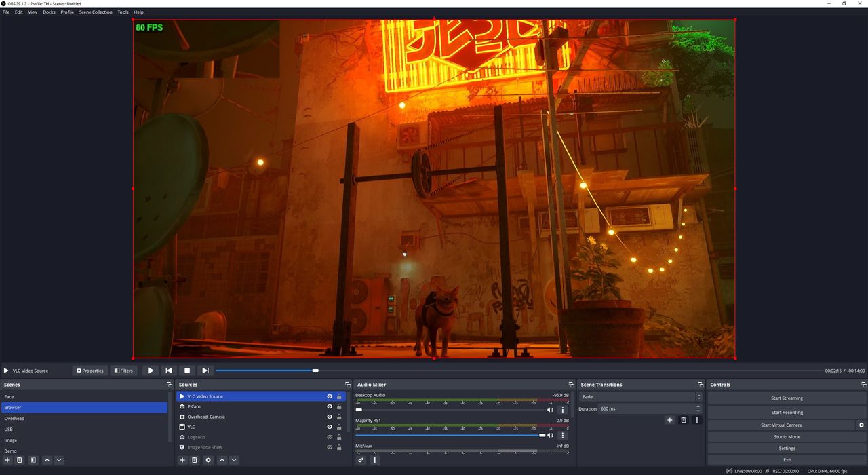Configure virtual camera gear icon
This screenshot has height=475, width=868.
tap(862, 425)
